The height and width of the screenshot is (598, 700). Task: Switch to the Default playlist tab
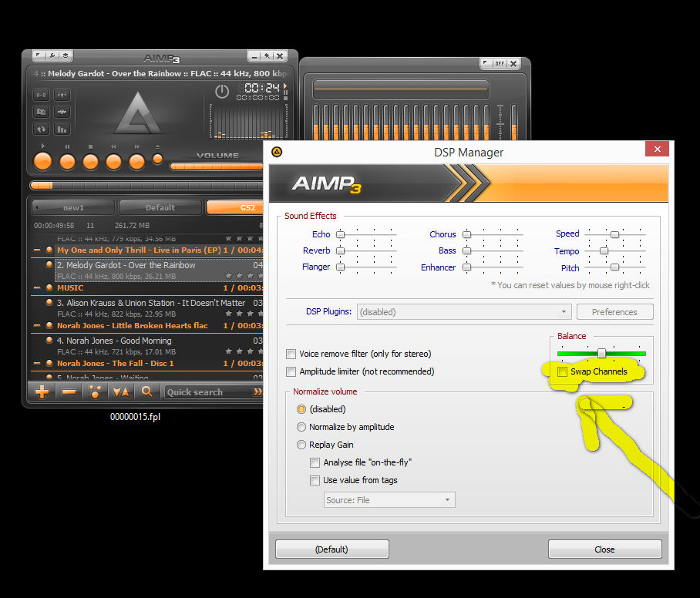pos(160,207)
